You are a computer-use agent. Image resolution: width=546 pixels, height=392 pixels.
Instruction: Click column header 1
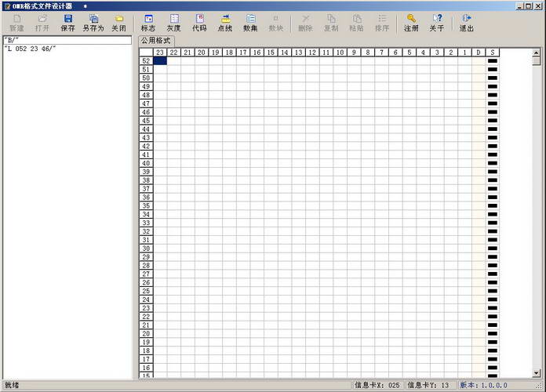pos(464,53)
